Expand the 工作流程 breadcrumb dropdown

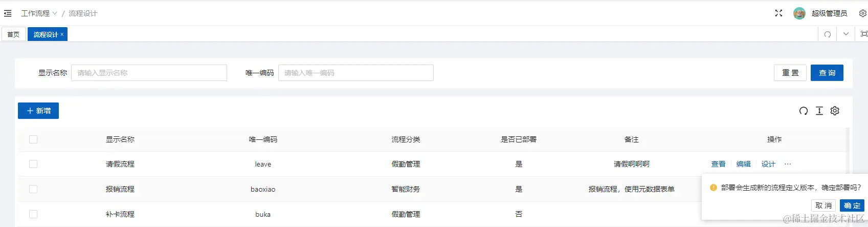click(x=39, y=13)
